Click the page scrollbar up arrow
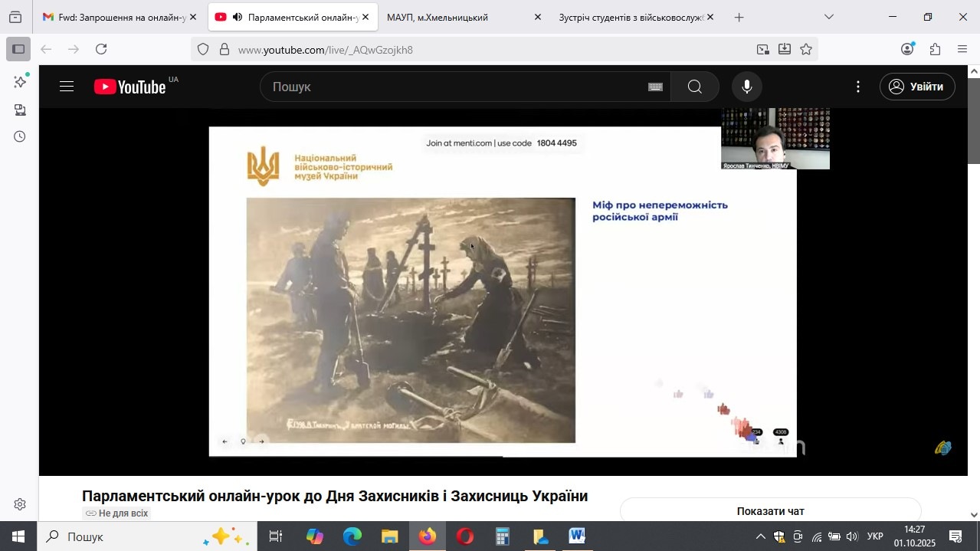 pos(974,71)
